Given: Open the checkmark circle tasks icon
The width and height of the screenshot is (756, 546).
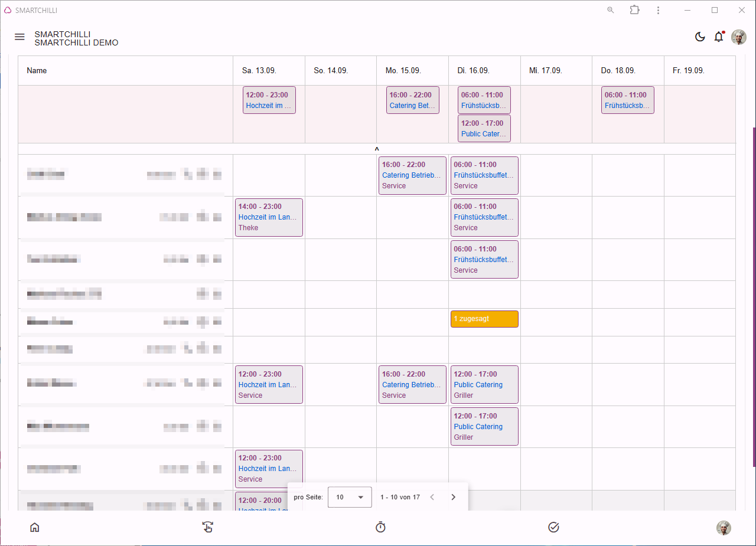Looking at the screenshot, I should [553, 527].
